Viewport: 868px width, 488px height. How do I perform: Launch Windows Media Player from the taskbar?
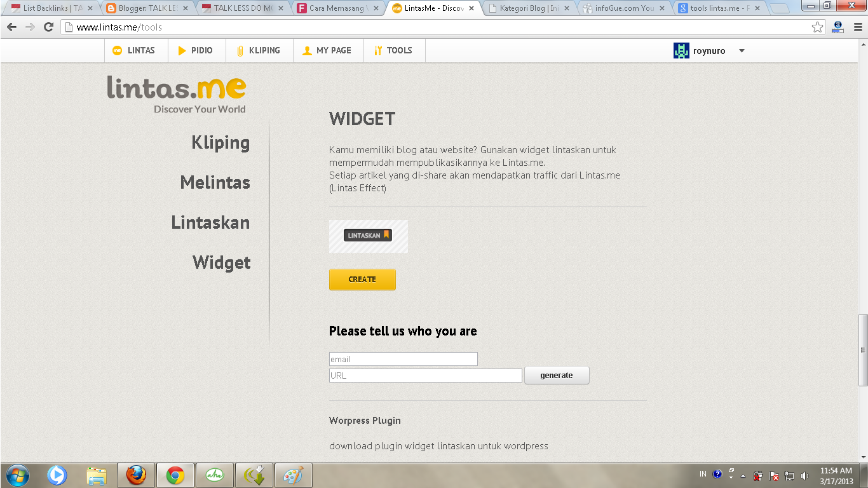click(57, 475)
